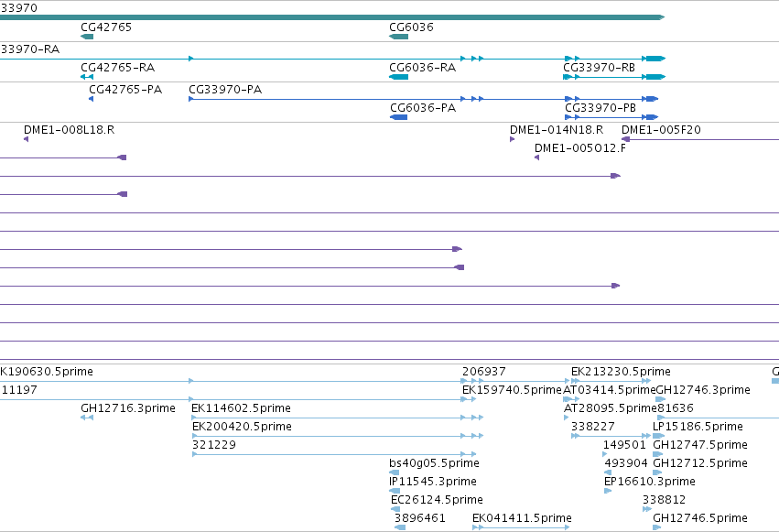Screen dimensions: 779x532
Task: Click the EK159740.5prime EST label
Action: (512, 390)
